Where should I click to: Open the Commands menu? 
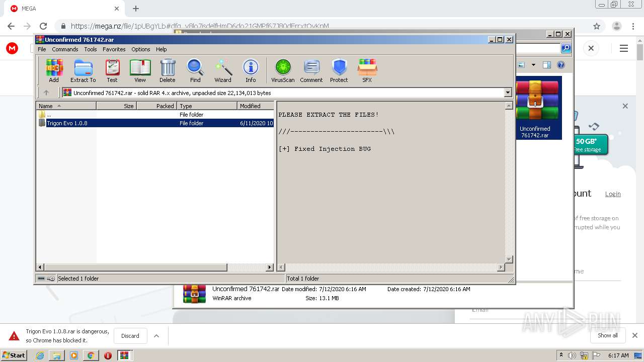pyautogui.click(x=65, y=49)
